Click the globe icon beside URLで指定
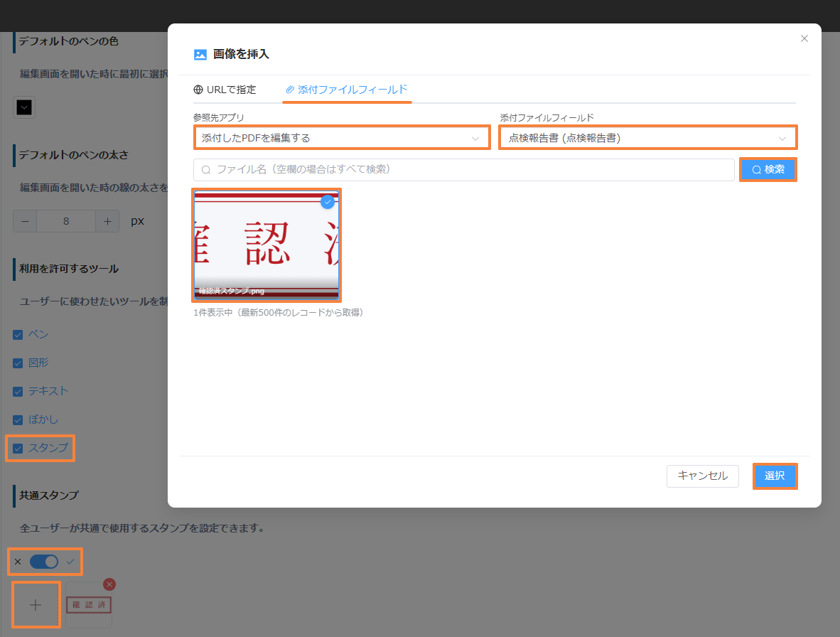Image resolution: width=840 pixels, height=637 pixels. coord(198,90)
